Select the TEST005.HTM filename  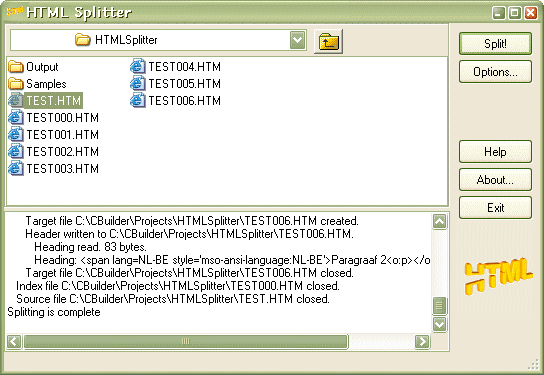185,84
